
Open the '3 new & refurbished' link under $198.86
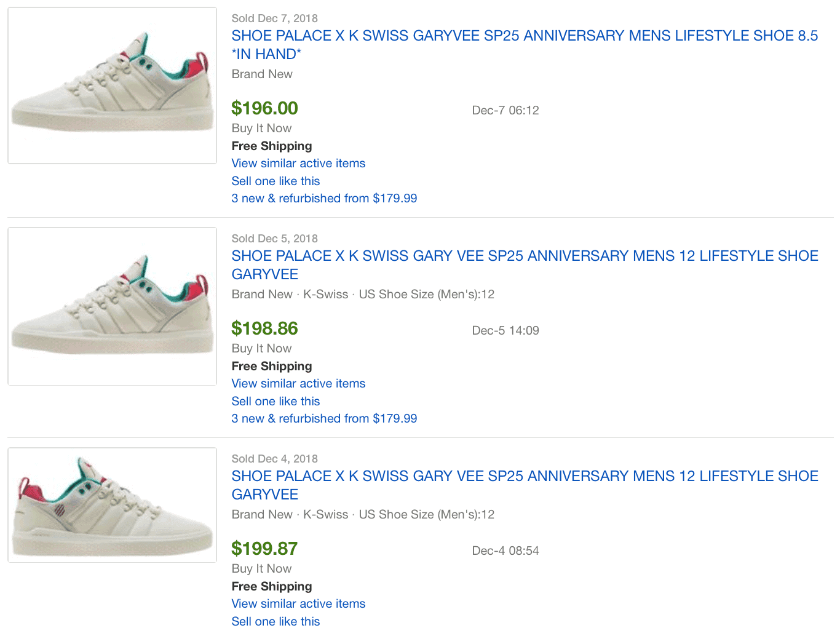[x=324, y=419]
